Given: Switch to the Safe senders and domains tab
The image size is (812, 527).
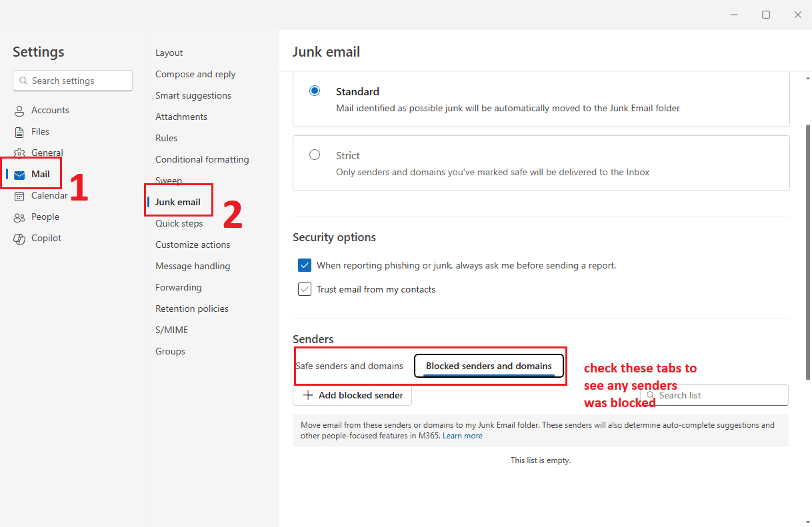Looking at the screenshot, I should (x=350, y=366).
